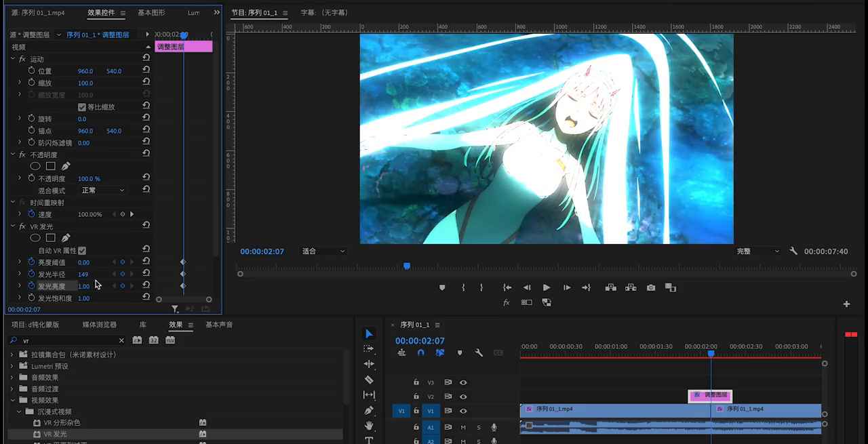Open the 适合 zoom level dropdown
The width and height of the screenshot is (868, 444).
tap(323, 251)
